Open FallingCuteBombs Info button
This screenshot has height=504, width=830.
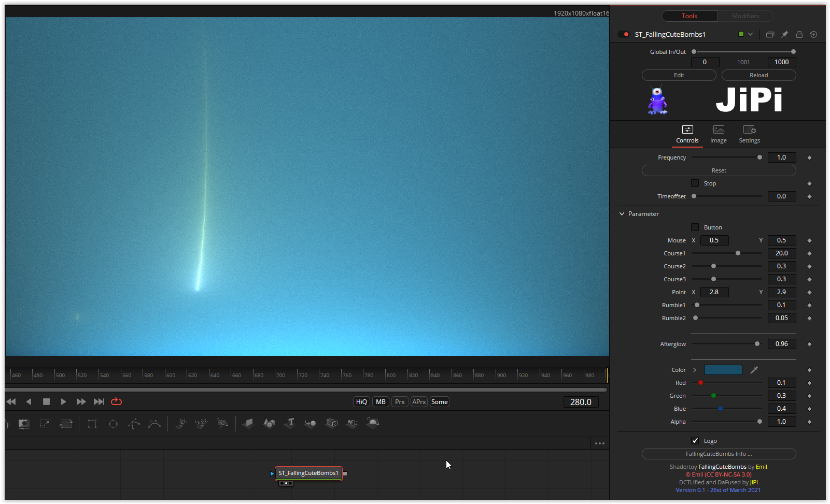[x=719, y=454]
